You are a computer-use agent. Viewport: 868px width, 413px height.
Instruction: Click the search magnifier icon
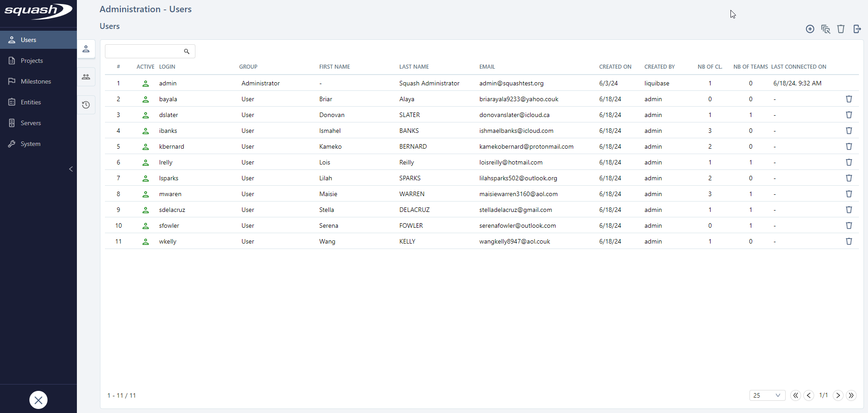pyautogui.click(x=186, y=51)
